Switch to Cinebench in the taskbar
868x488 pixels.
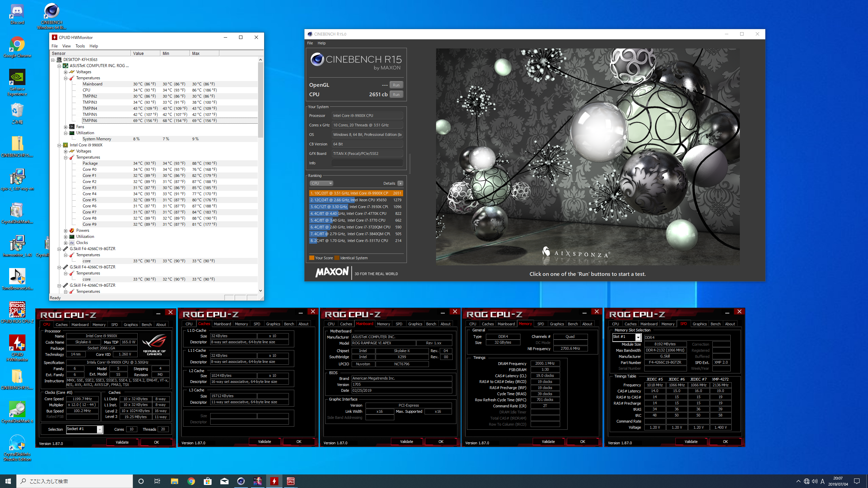(x=241, y=481)
